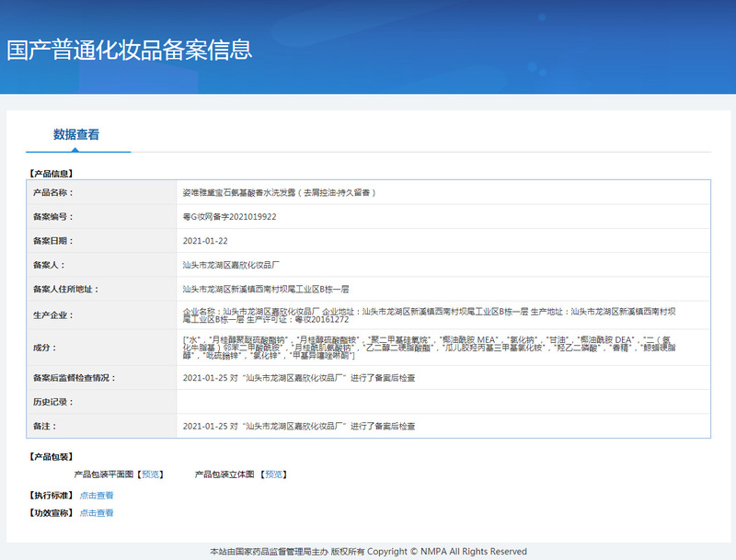Click the 【执行标准】 label
The height and width of the screenshot is (560, 736).
52,496
